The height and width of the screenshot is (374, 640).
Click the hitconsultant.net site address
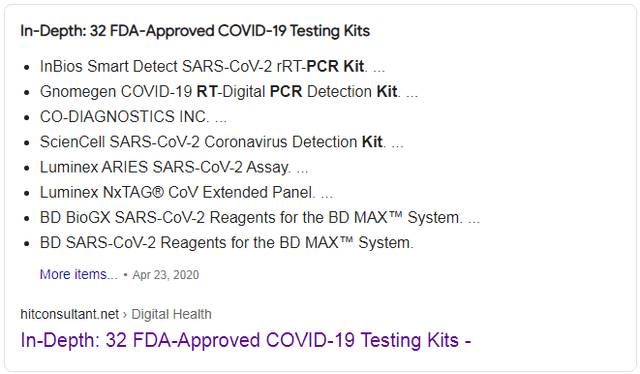69,314
